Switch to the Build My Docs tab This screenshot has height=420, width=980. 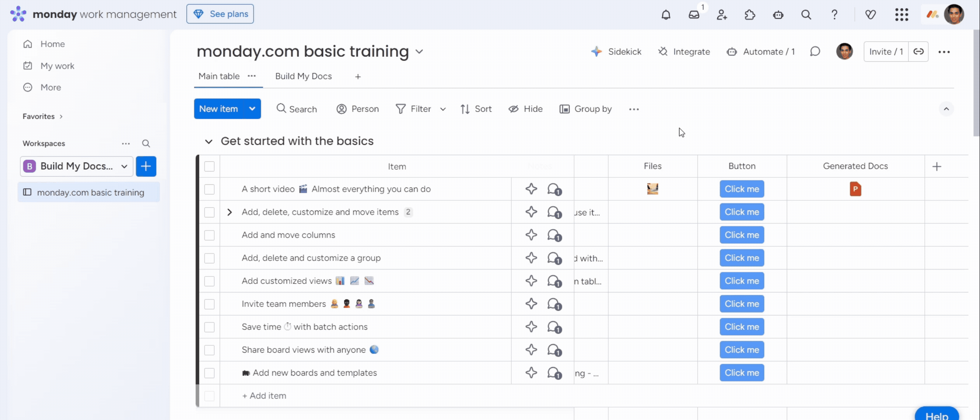(x=303, y=76)
